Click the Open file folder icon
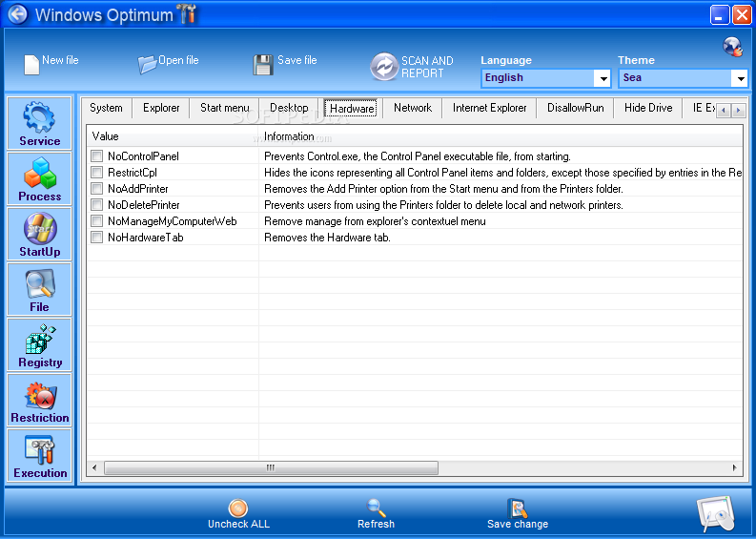 pyautogui.click(x=147, y=64)
